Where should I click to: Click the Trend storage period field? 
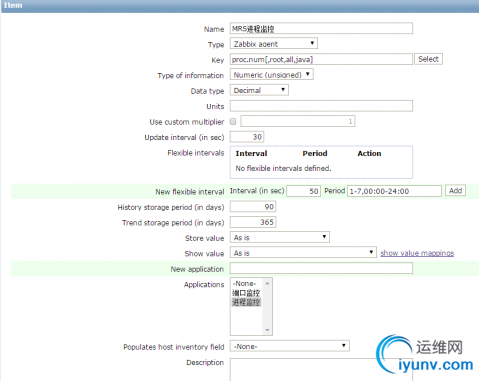pos(253,222)
